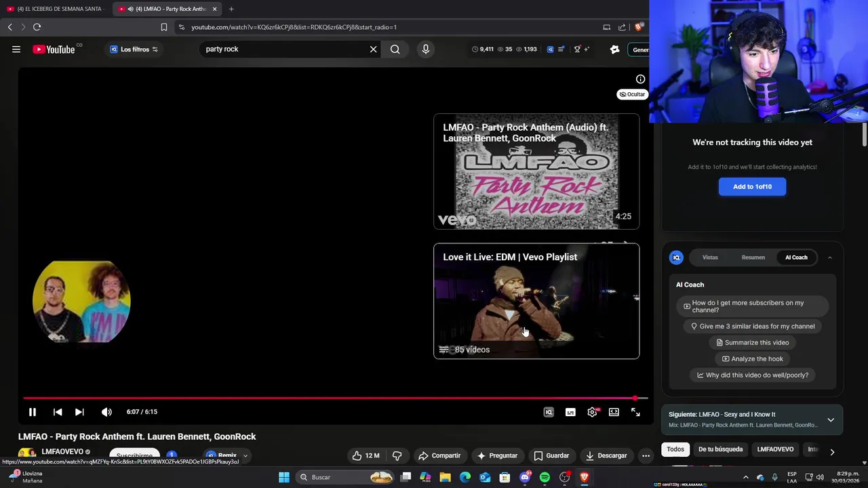Image resolution: width=868 pixels, height=488 pixels.
Task: Switch to the Vistas tab
Action: pyautogui.click(x=710, y=258)
